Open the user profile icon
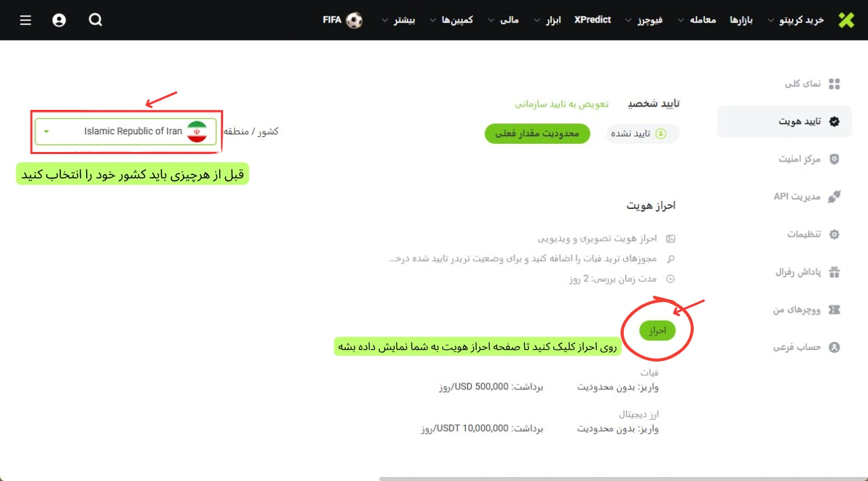This screenshot has width=868, height=481. [x=59, y=20]
